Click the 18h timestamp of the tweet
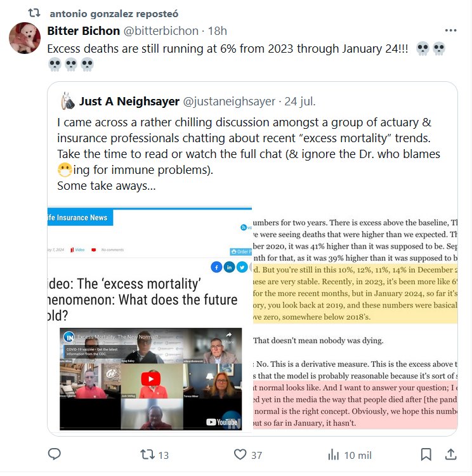Image resolution: width=472 pixels, height=476 pixels. click(218, 30)
